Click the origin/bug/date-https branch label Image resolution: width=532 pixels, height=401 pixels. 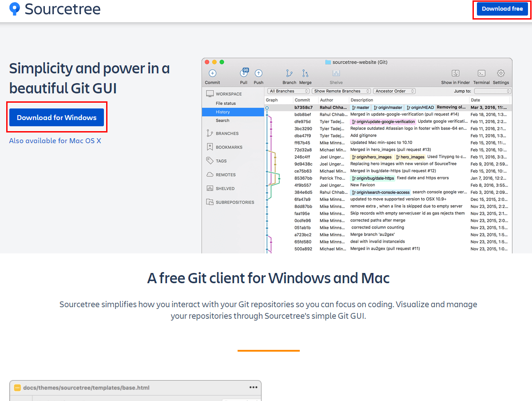[x=373, y=178]
